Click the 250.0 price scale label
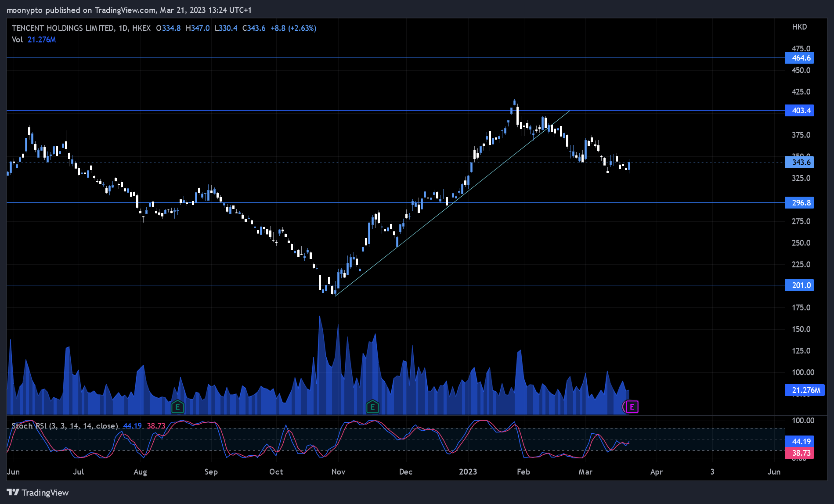Image resolution: width=834 pixels, height=504 pixels. click(801, 243)
